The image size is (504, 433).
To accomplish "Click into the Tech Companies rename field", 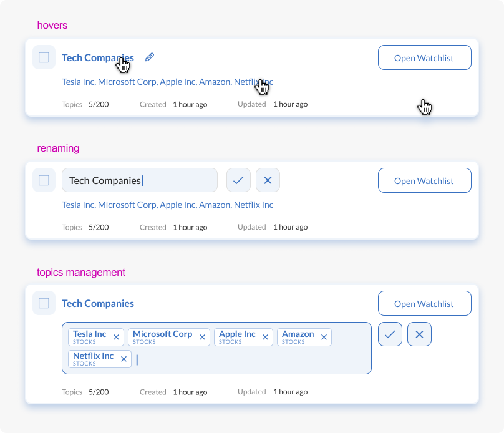I will [140, 180].
